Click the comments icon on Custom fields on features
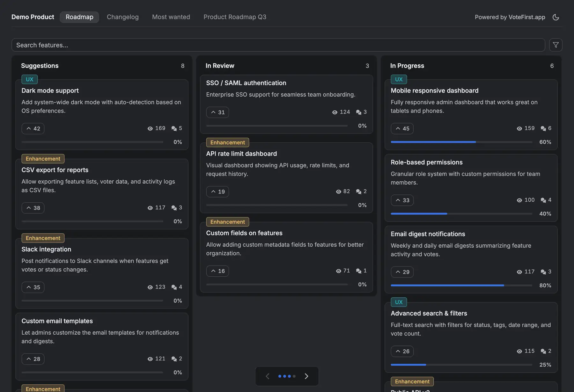 [359, 271]
